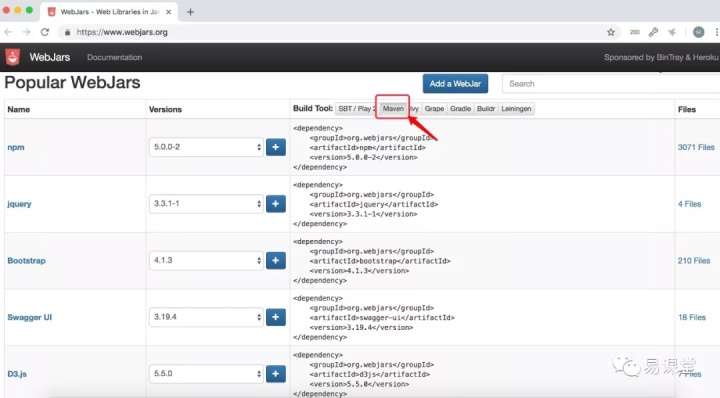
Task: Open D3.js version dropdown 5.5.0
Action: click(206, 374)
